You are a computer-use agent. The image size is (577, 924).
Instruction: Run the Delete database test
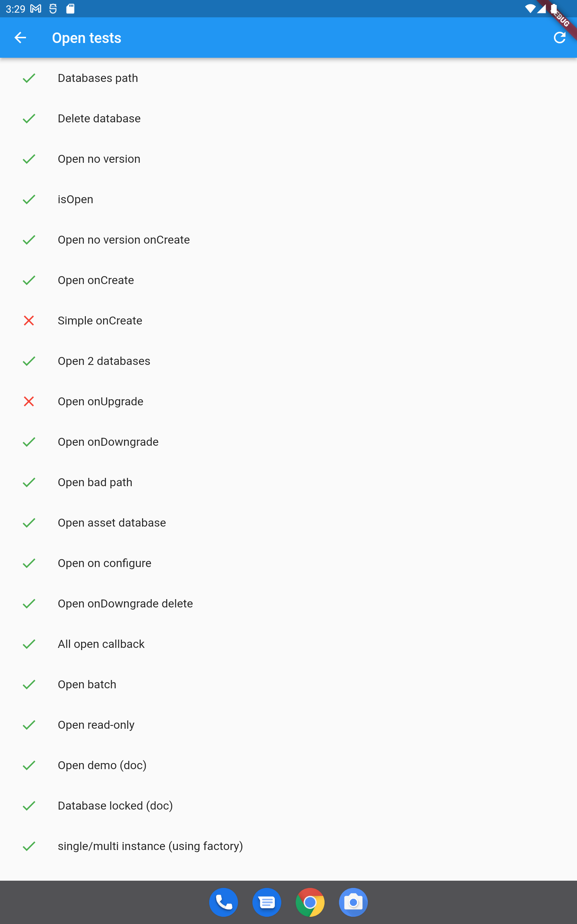tap(99, 118)
